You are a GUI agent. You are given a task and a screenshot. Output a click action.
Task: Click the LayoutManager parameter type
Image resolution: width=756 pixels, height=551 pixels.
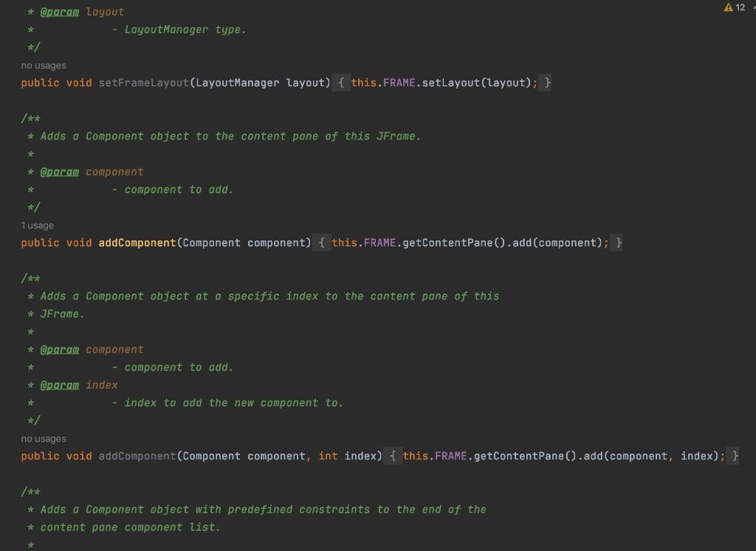click(236, 83)
